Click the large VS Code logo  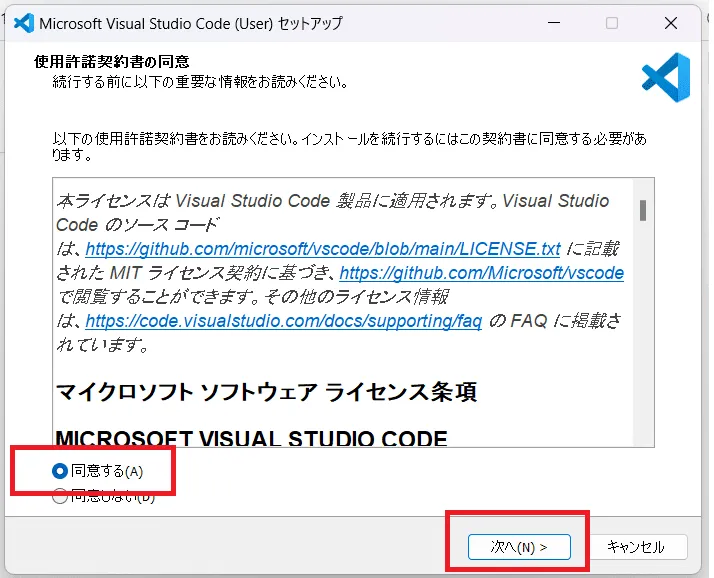[x=666, y=77]
